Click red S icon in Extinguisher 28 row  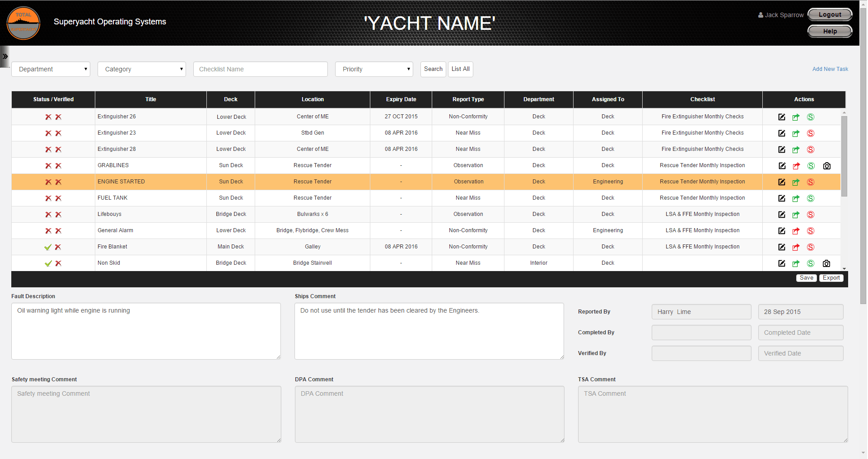[811, 150]
